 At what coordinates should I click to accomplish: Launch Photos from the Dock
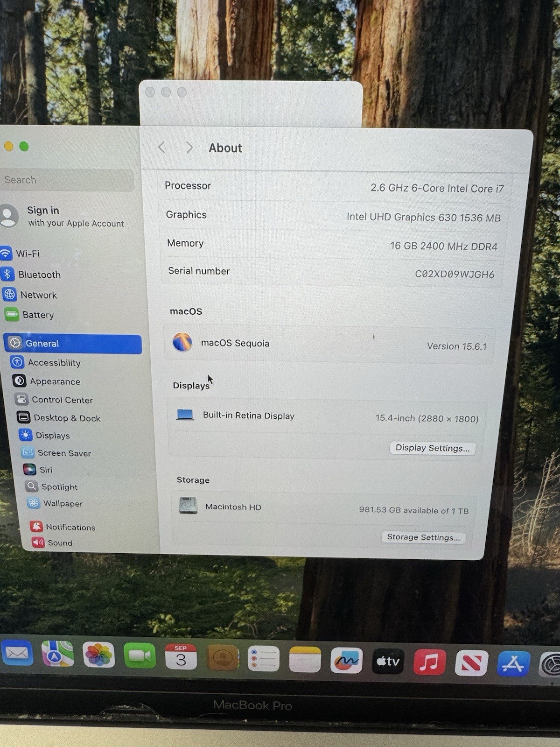[98, 655]
